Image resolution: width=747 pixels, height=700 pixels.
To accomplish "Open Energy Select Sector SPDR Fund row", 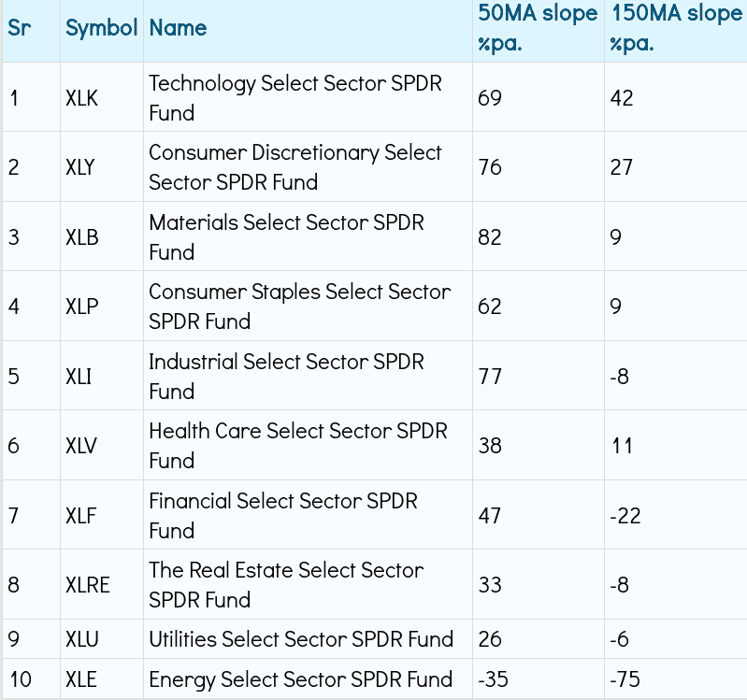I will pyautogui.click(x=301, y=680).
